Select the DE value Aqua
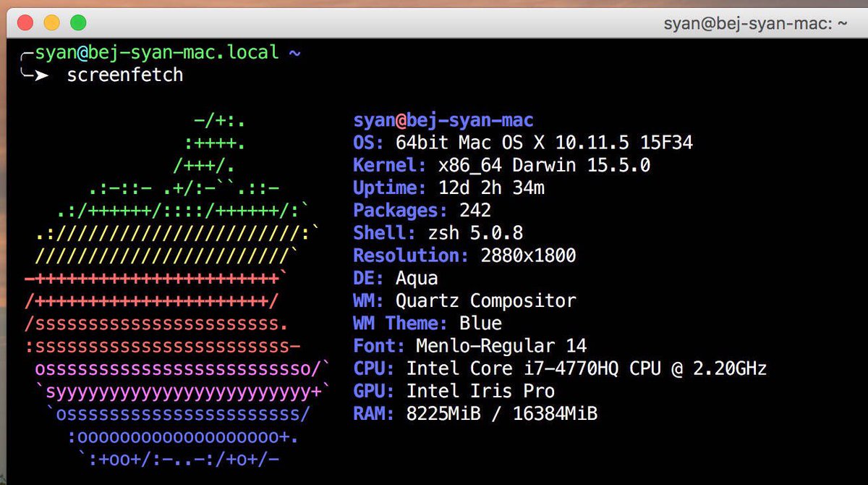The width and height of the screenshot is (868, 485). 417,278
